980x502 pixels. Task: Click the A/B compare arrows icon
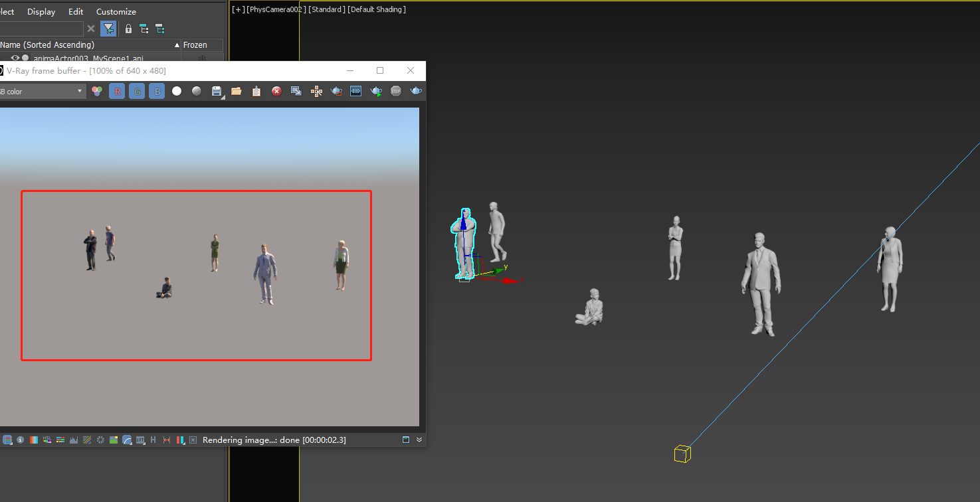point(167,440)
